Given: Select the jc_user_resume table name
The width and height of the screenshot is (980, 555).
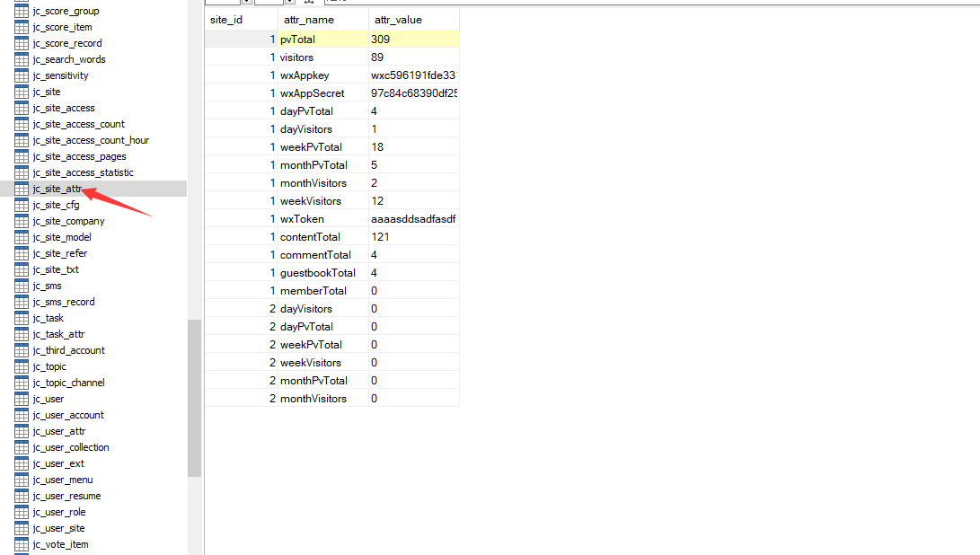Looking at the screenshot, I should tap(66, 497).
